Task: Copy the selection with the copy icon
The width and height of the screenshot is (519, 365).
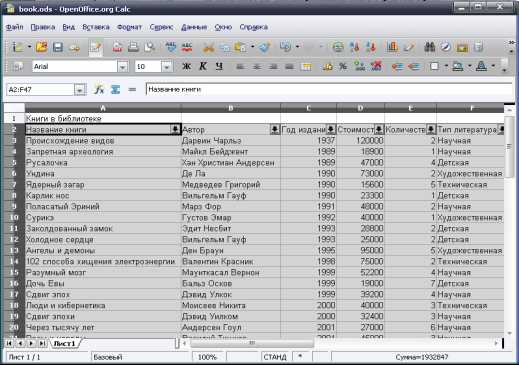Action: (225, 47)
